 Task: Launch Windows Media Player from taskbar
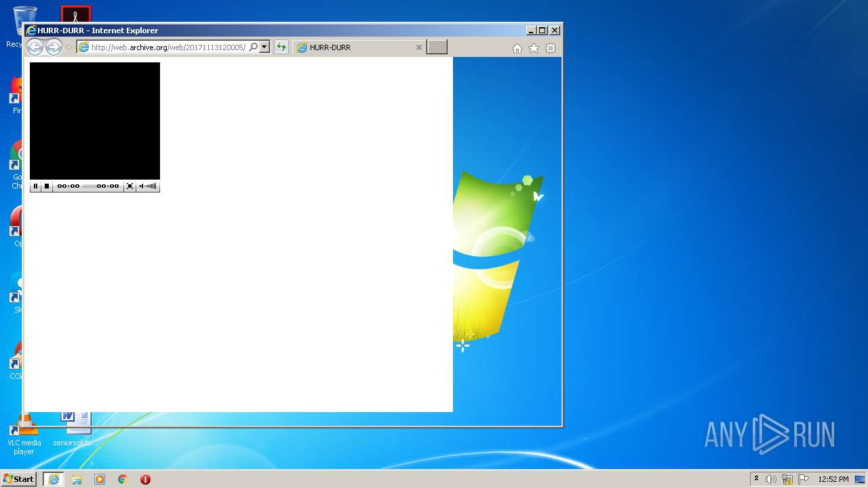tap(100, 479)
